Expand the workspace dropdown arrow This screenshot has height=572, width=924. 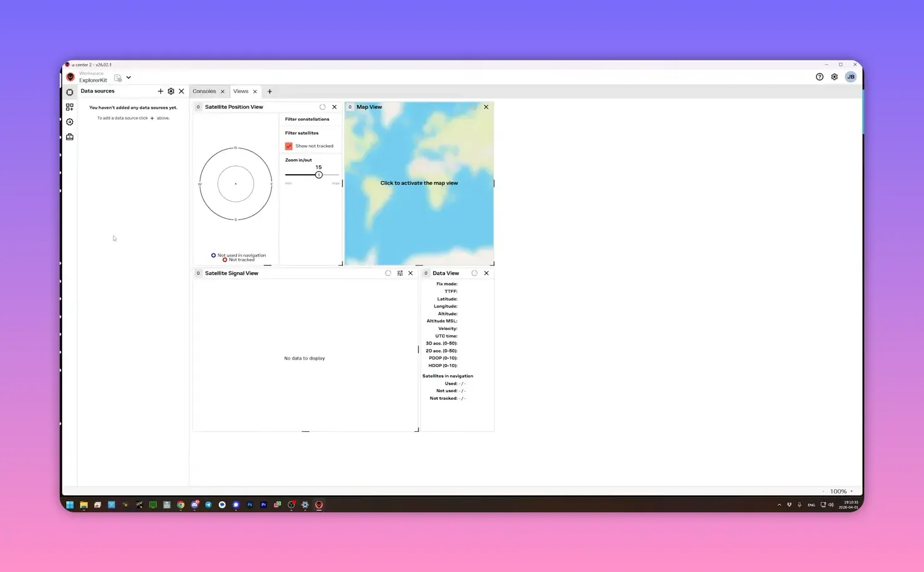[x=128, y=77]
